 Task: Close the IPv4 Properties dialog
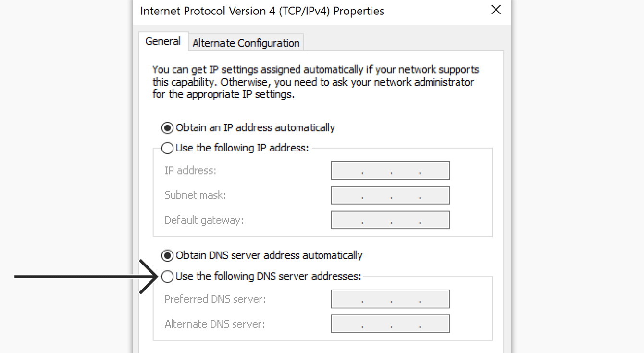[x=496, y=10]
